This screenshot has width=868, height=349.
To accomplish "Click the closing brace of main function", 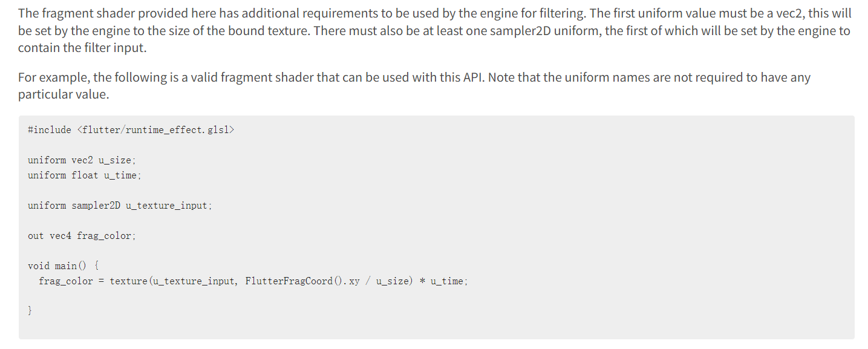I will [30, 311].
